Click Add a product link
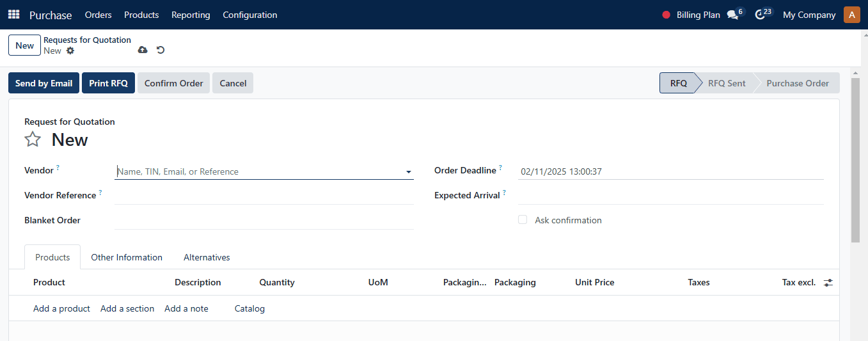Image resolution: width=868 pixels, height=341 pixels. (x=61, y=308)
